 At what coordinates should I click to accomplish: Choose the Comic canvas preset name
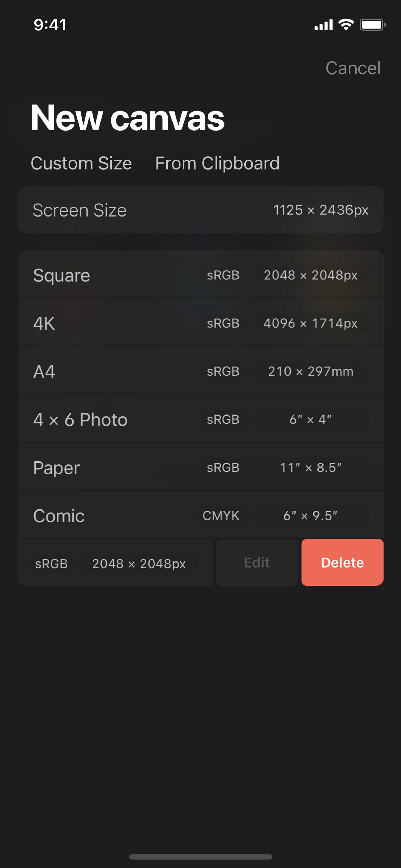[59, 516]
